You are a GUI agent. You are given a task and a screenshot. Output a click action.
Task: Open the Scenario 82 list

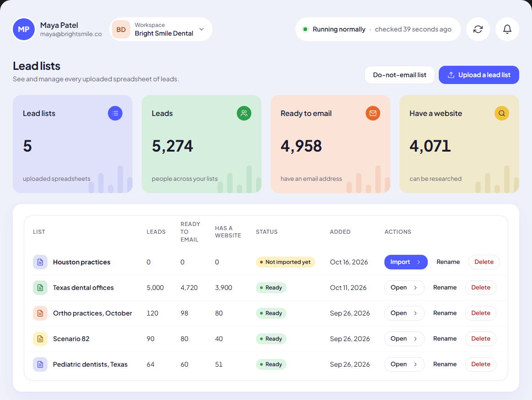pyautogui.click(x=404, y=339)
